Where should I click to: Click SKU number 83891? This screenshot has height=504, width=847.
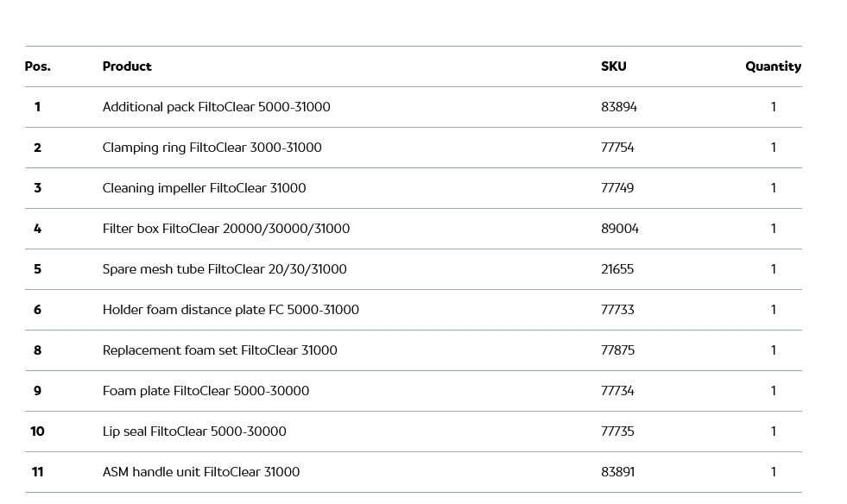pyautogui.click(x=617, y=472)
